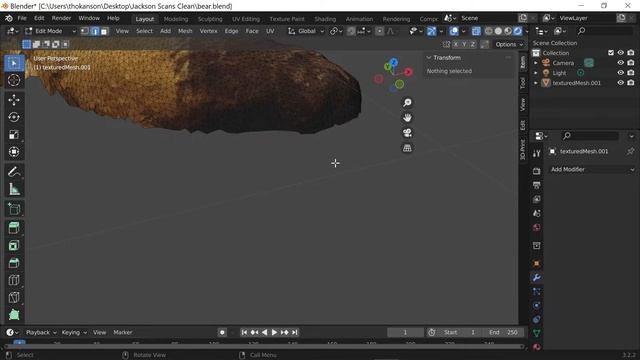Open Output properties printer tab icon
640x360 pixels.
pyautogui.click(x=536, y=185)
